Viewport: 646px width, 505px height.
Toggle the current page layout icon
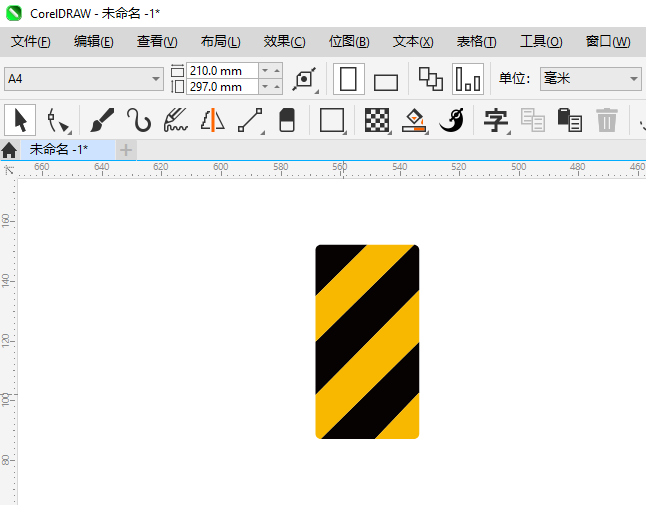pos(468,79)
